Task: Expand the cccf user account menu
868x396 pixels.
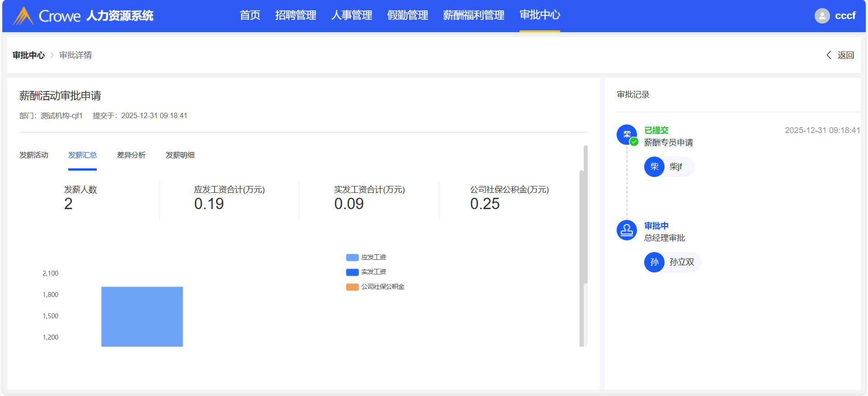Action: [844, 16]
